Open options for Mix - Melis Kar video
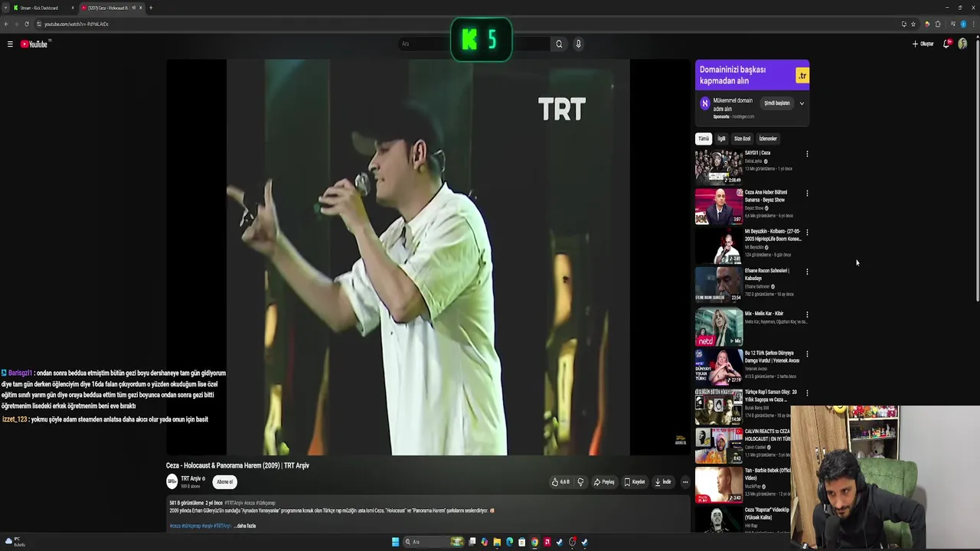Image resolution: width=980 pixels, height=551 pixels. point(807,315)
